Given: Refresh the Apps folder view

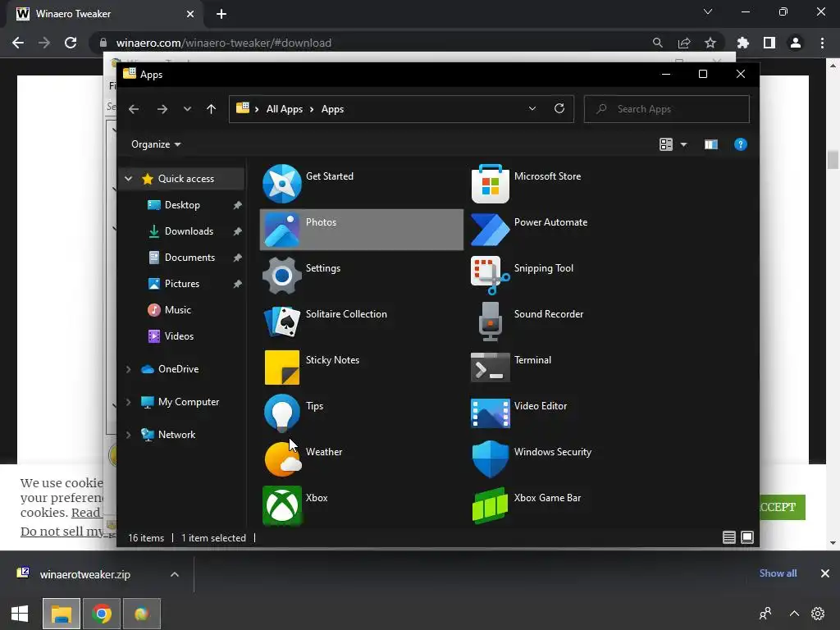Looking at the screenshot, I should [x=559, y=109].
